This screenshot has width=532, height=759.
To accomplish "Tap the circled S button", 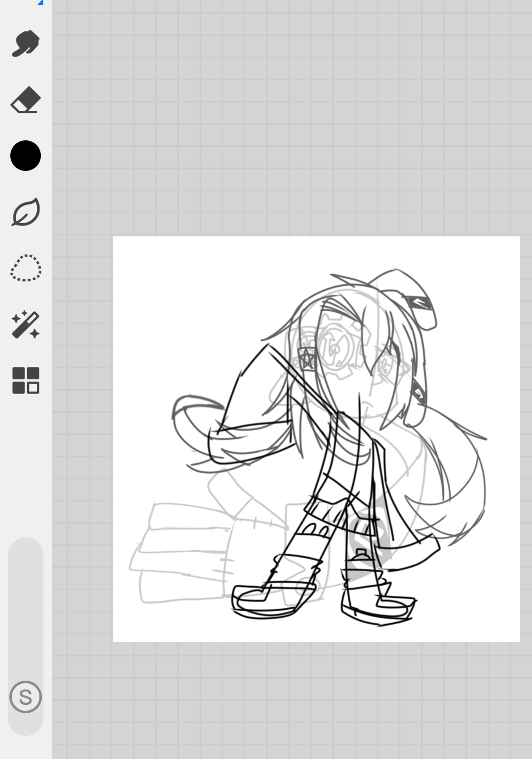I will [x=26, y=697].
